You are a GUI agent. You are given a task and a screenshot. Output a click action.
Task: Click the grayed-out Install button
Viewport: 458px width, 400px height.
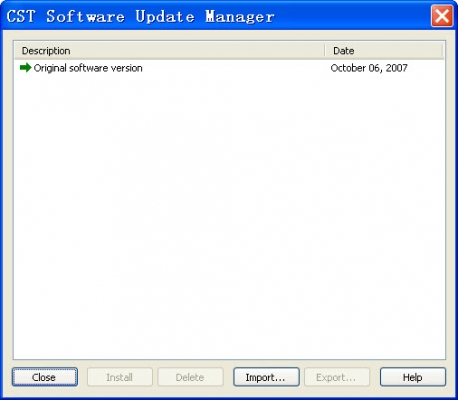click(120, 377)
